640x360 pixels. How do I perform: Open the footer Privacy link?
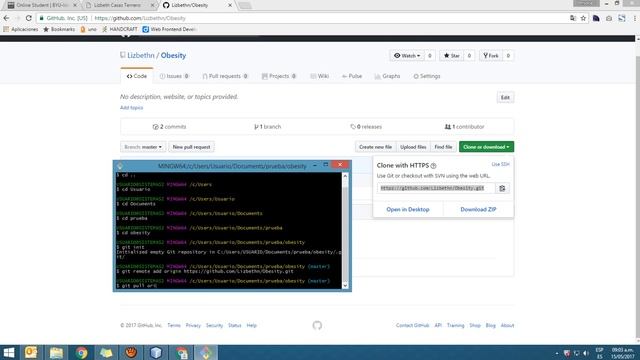tap(193, 325)
